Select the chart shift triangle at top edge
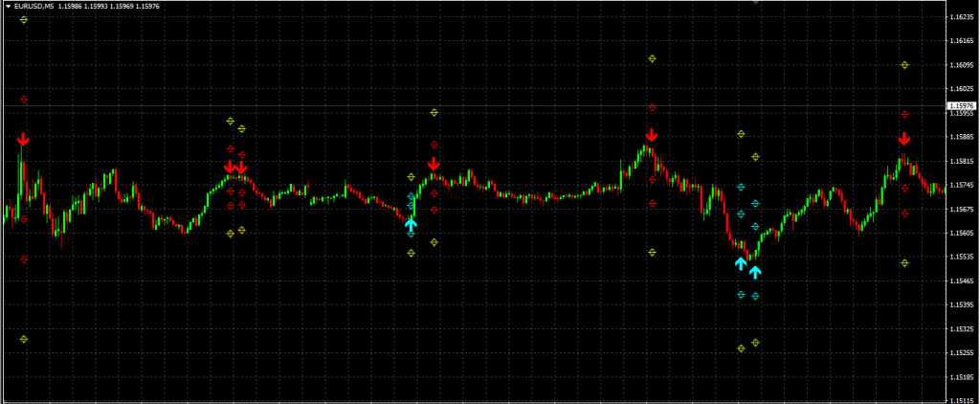The width and height of the screenshot is (980, 404). [755, 3]
